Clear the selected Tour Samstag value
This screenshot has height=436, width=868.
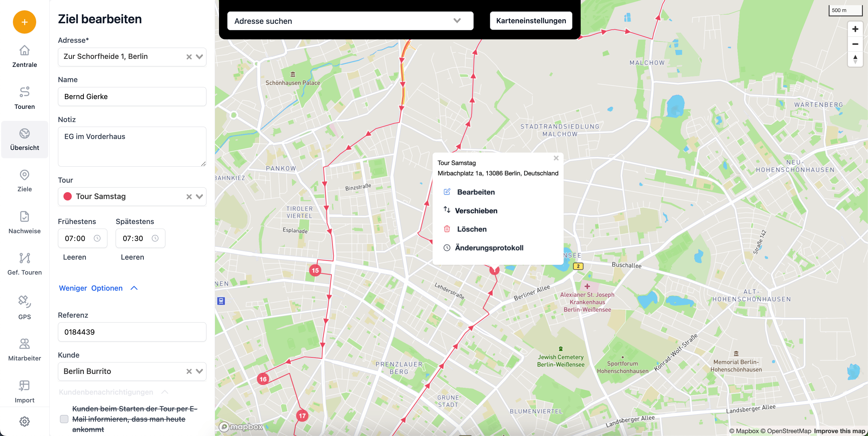coord(189,196)
